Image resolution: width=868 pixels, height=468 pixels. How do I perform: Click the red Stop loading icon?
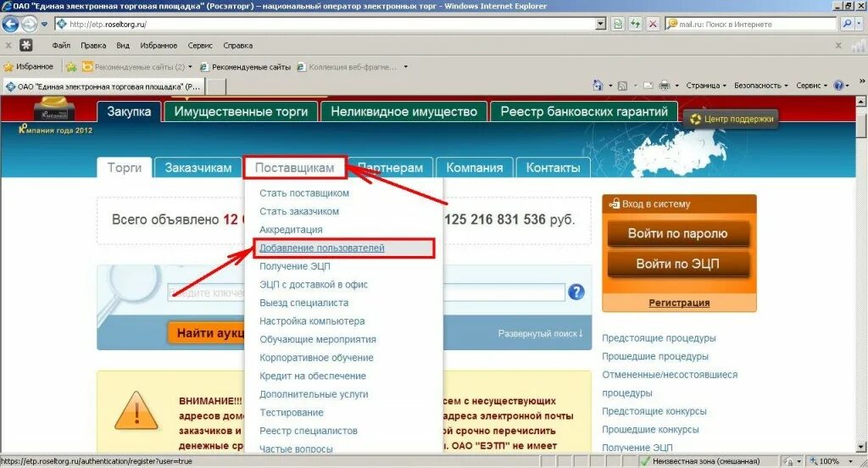click(654, 24)
